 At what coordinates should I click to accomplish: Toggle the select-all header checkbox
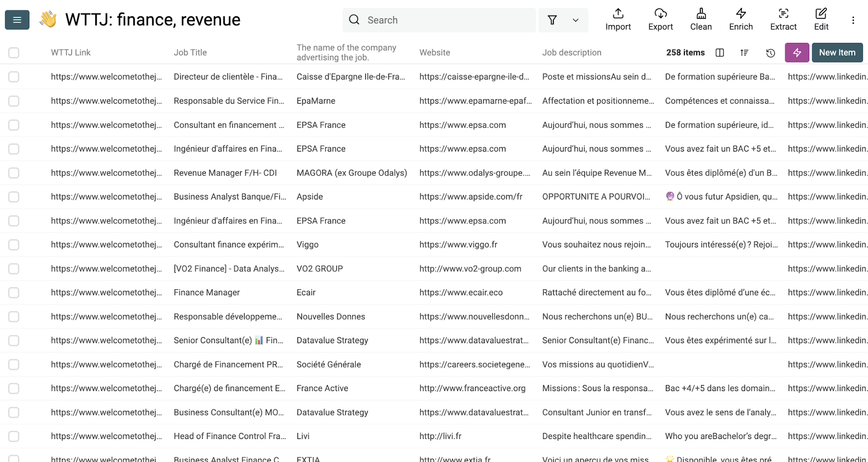pyautogui.click(x=14, y=53)
